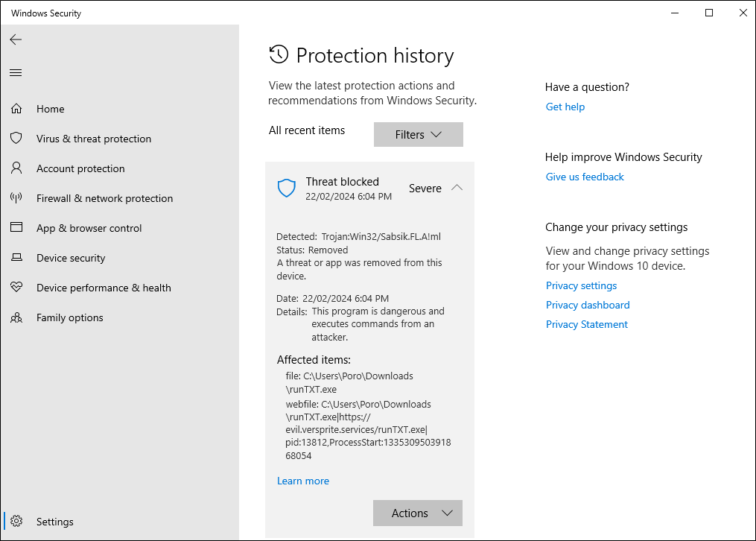The height and width of the screenshot is (541, 756).
Task: Click the evil.versprite.services/runTXT.exe URL text
Action: point(356,430)
